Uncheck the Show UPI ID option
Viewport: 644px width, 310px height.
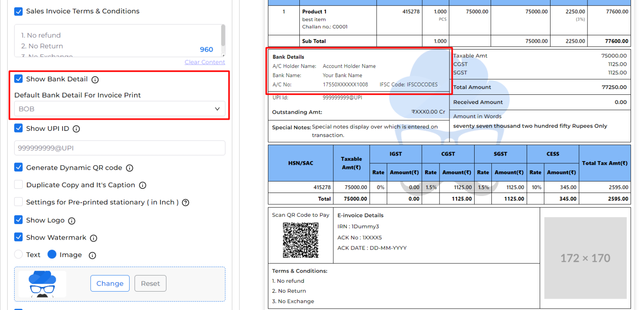(18, 128)
